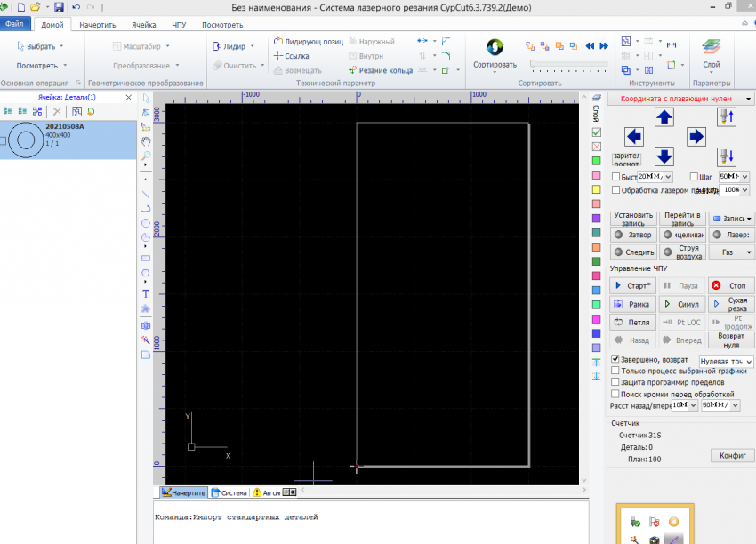Click the Sort (Сортировать) icon
Image resolution: width=756 pixels, height=544 pixels.
pos(494,47)
